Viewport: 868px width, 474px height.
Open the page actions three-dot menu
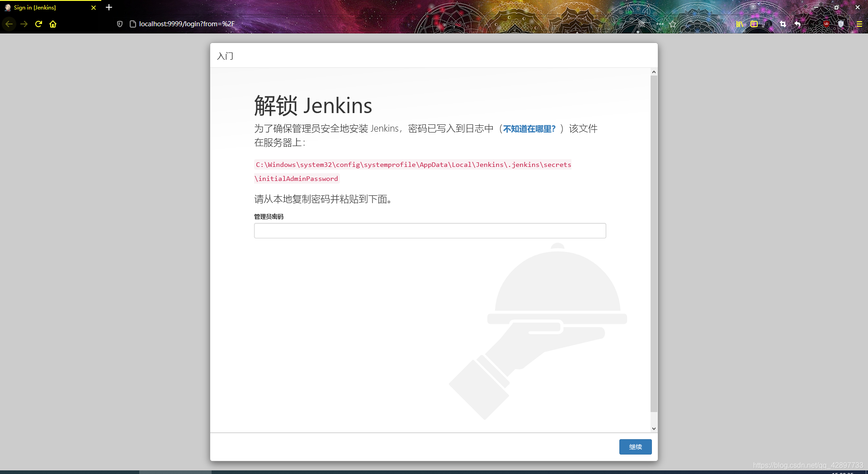(x=660, y=24)
